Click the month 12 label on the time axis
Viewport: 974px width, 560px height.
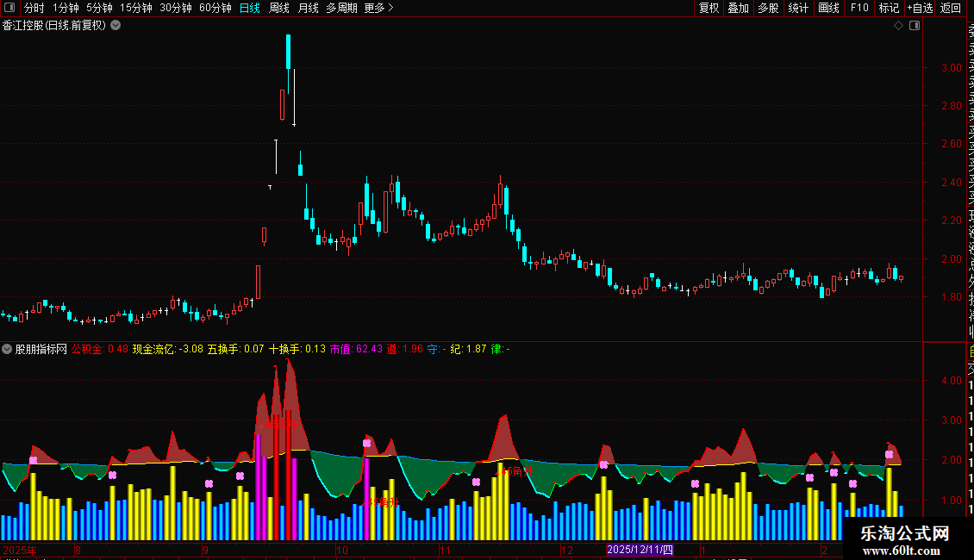point(566,550)
